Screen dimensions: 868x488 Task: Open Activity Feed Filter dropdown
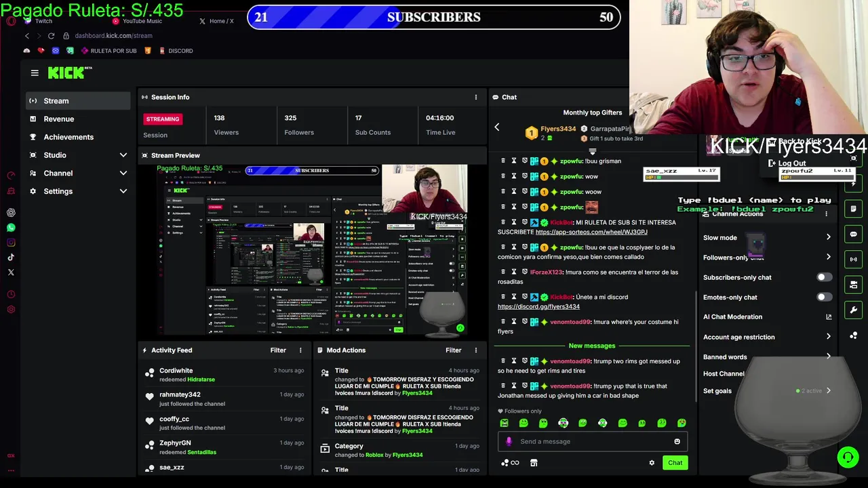278,350
